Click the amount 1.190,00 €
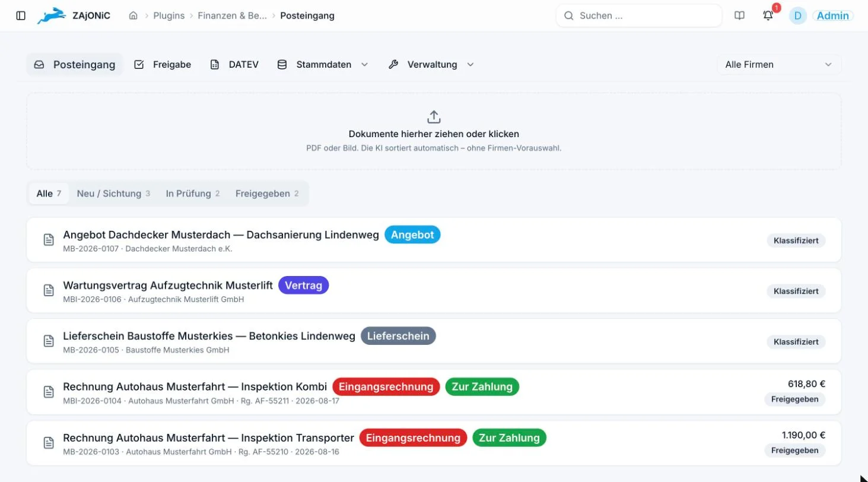Image resolution: width=868 pixels, height=482 pixels. [x=803, y=435]
